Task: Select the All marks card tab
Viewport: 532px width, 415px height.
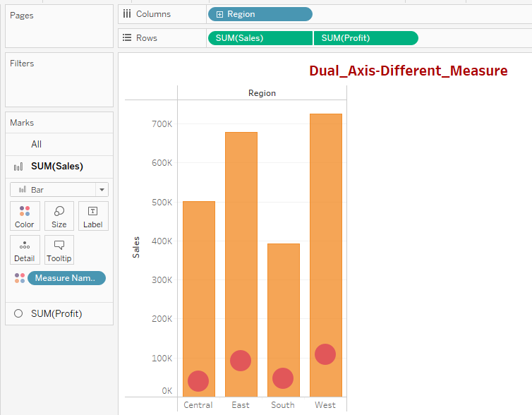Action: pyautogui.click(x=37, y=144)
